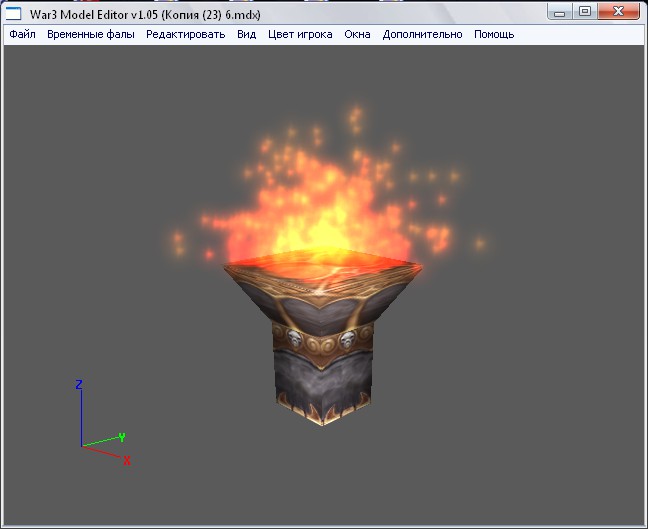Open the Вид menu
648x529 pixels.
coord(247,34)
